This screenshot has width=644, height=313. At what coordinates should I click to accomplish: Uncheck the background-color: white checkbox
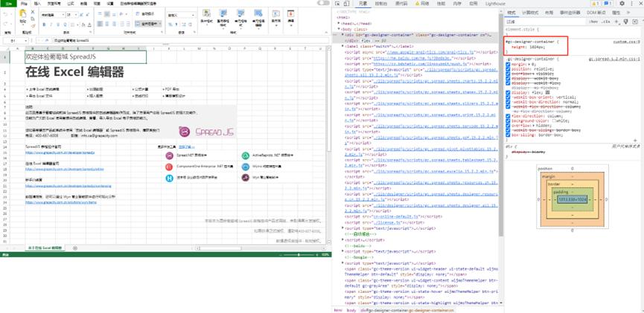[508, 120]
